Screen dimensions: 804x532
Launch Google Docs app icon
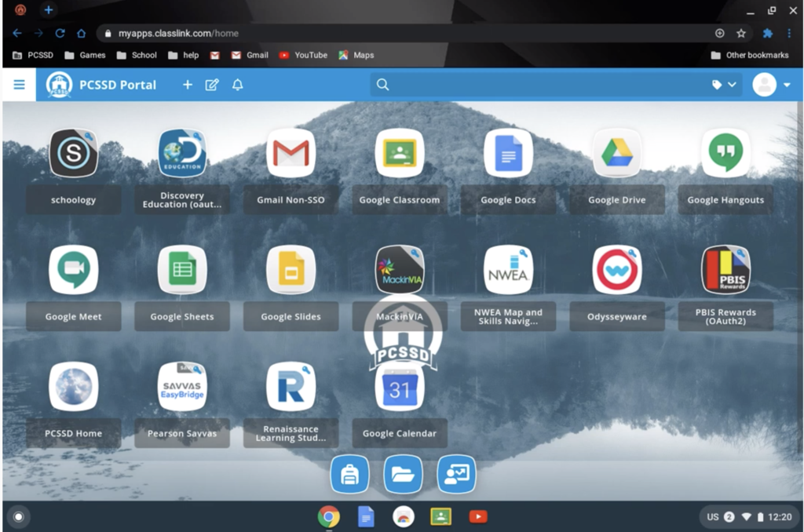(508, 153)
